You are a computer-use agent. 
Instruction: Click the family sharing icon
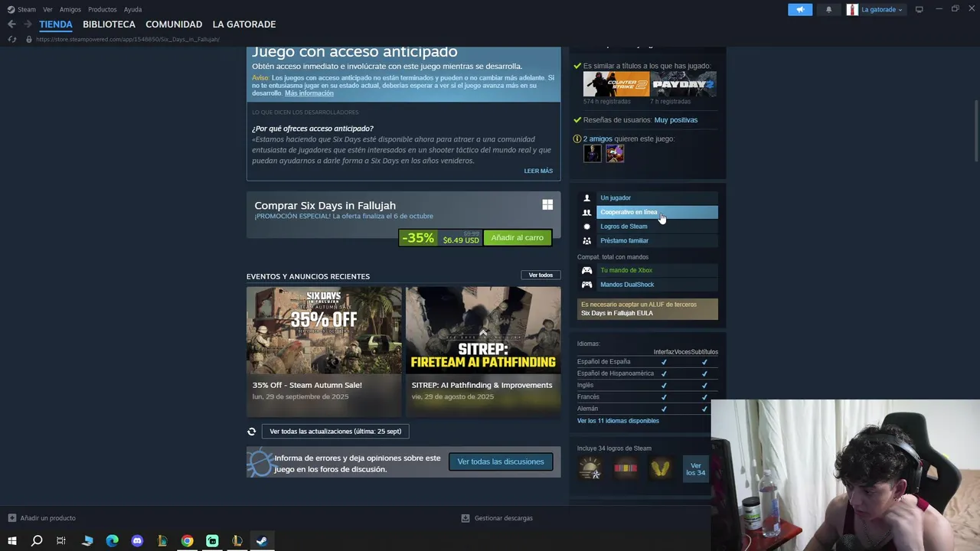coord(586,240)
